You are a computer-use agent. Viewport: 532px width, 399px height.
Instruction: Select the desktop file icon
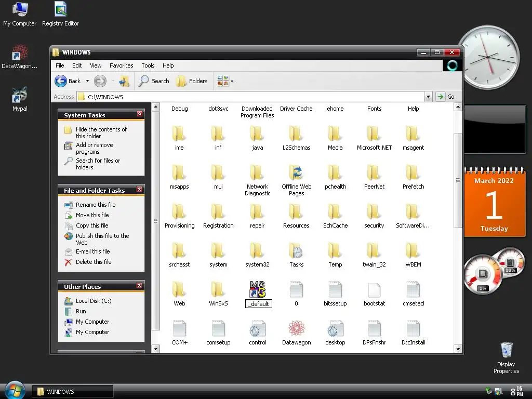click(x=335, y=329)
